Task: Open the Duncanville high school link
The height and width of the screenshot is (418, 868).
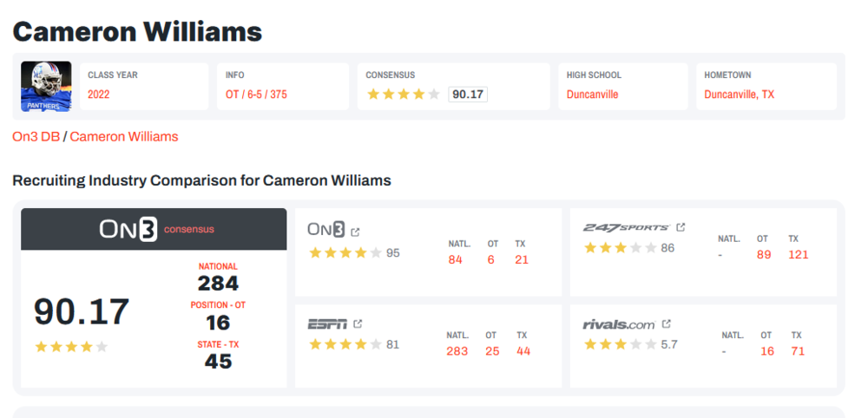Action: [x=593, y=95]
